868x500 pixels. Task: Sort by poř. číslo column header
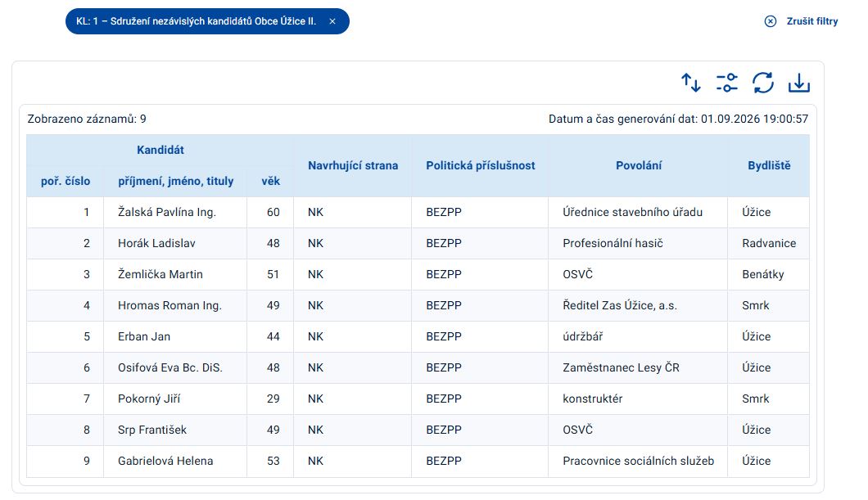point(66,181)
